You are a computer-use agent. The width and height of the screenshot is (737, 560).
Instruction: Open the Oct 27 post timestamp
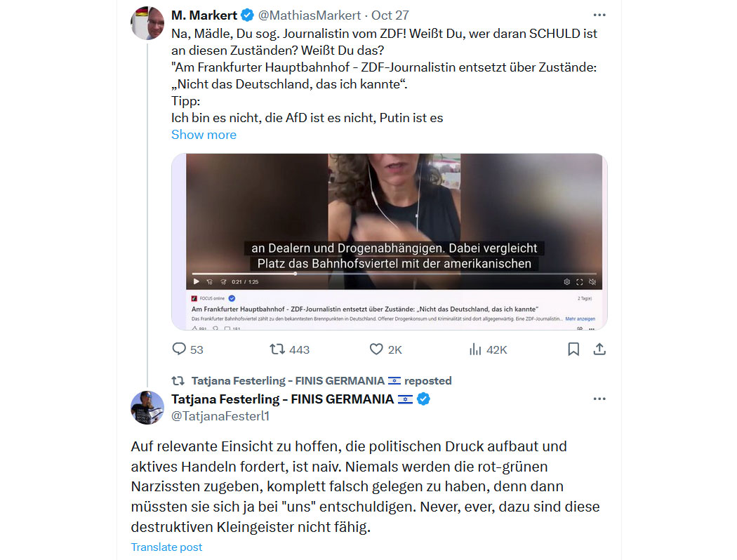(x=390, y=15)
